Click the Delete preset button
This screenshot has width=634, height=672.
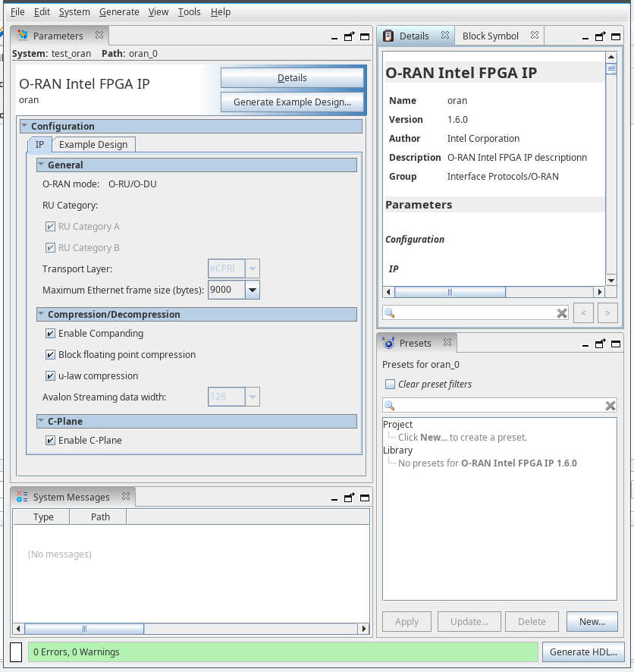click(532, 621)
